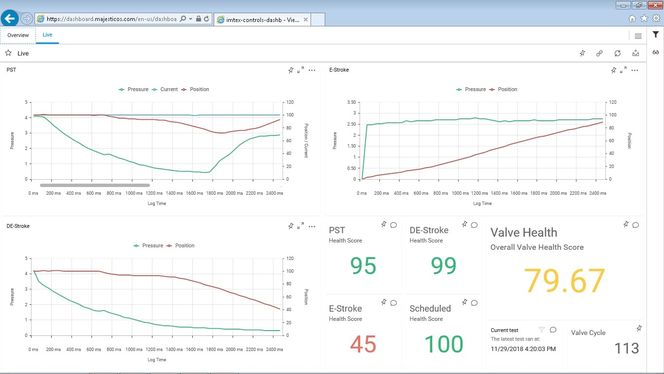The height and width of the screenshot is (374, 664).
Task: Toggle Position series in E-Stroke legend
Action: coord(503,89)
